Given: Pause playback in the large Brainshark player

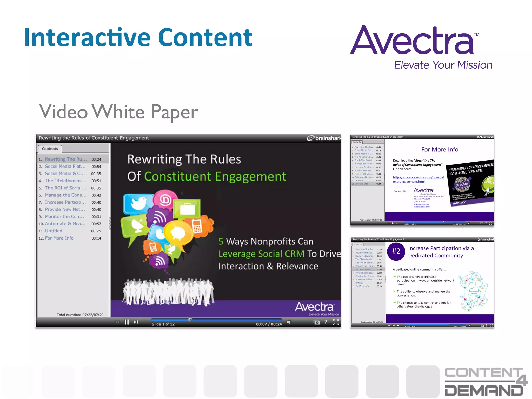Looking at the screenshot, I should coord(127,322).
